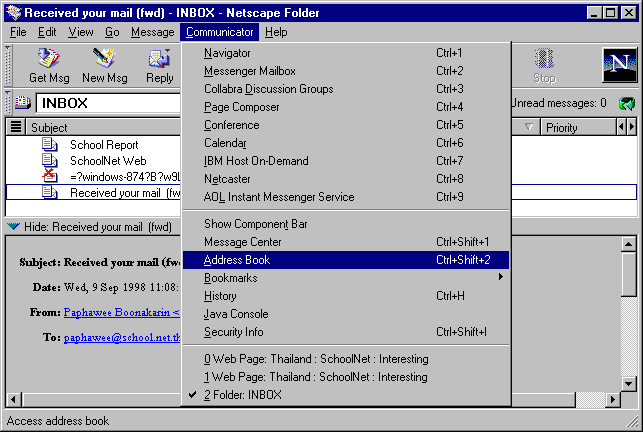Select Show Component Bar

tap(346, 224)
